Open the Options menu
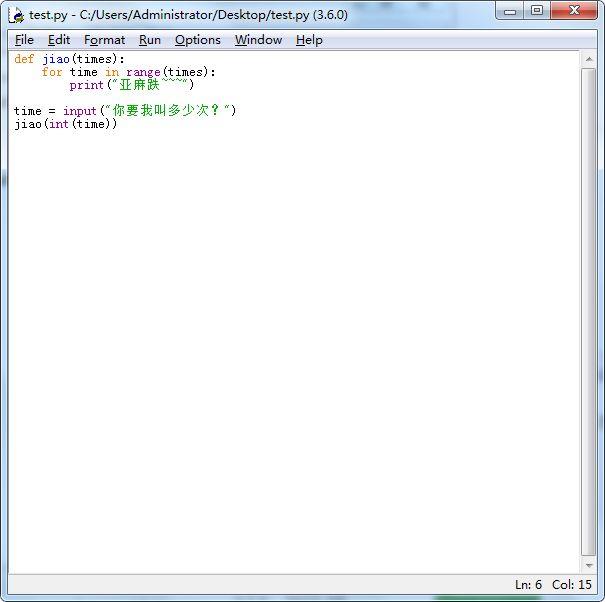 pyautogui.click(x=198, y=40)
